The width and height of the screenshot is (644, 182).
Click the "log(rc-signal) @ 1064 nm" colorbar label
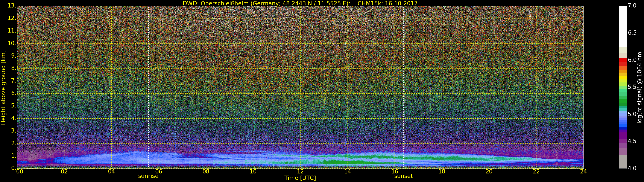(x=639, y=88)
